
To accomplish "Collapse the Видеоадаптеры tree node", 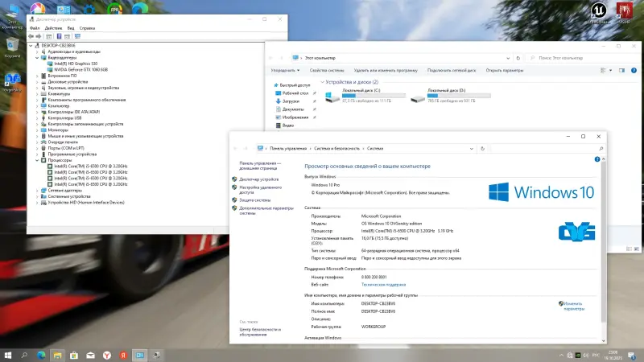I will [37, 57].
